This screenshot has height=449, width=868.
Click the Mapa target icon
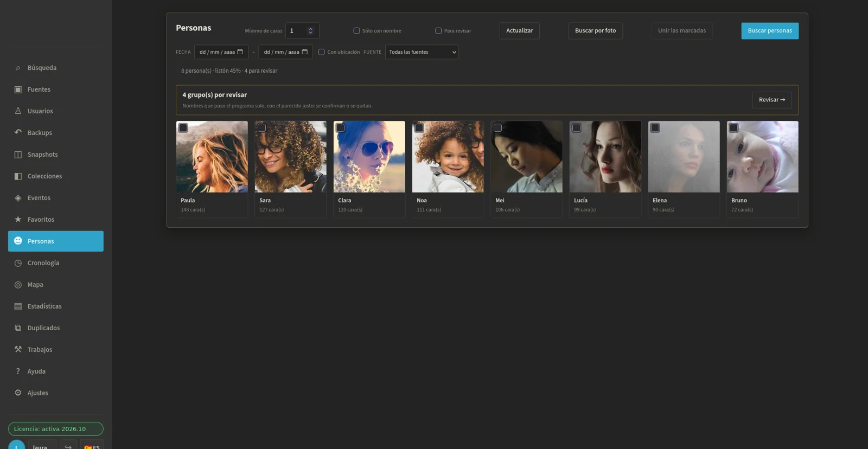(x=18, y=285)
